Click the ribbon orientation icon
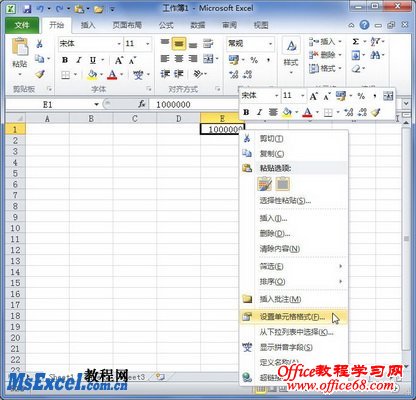The image size is (416, 400). pyautogui.click(x=198, y=74)
